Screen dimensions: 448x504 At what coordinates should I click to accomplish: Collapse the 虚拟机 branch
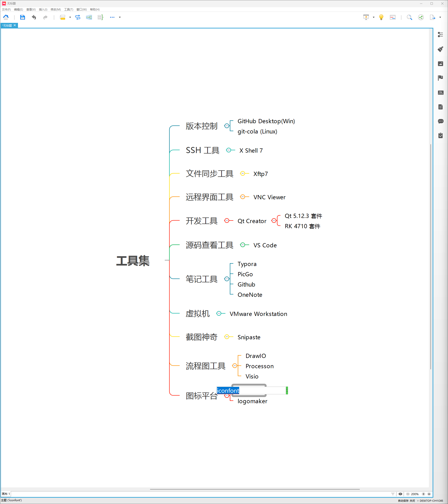pyautogui.click(x=219, y=313)
